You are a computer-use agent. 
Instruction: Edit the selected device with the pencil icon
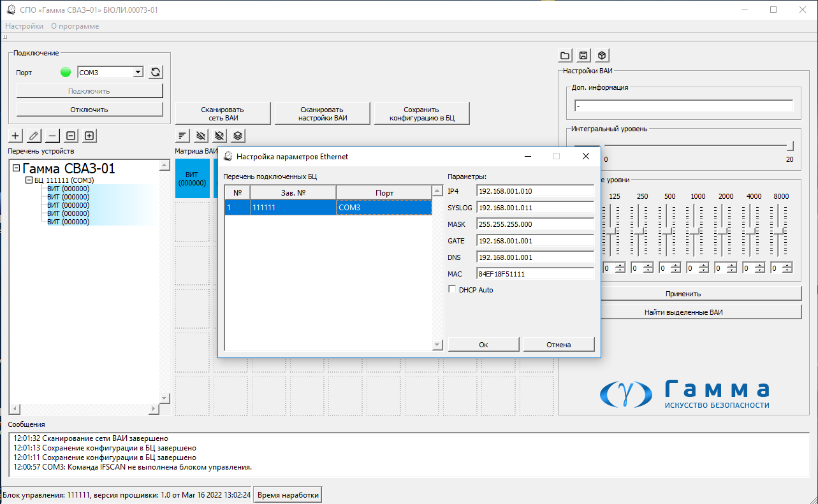pos(34,135)
